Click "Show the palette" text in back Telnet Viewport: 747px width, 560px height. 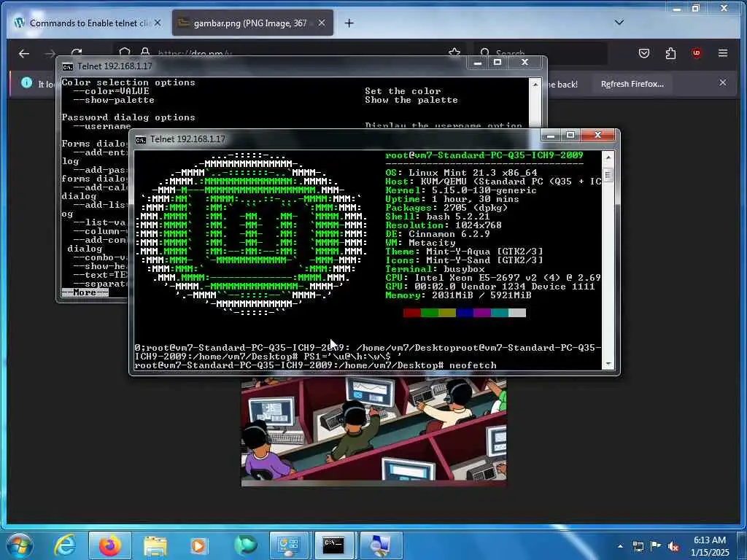point(411,100)
